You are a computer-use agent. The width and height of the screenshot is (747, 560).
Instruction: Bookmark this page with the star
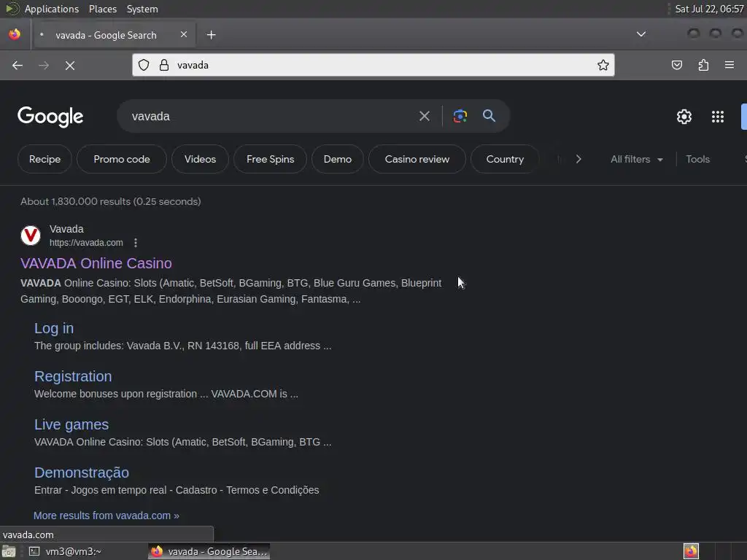603,65
